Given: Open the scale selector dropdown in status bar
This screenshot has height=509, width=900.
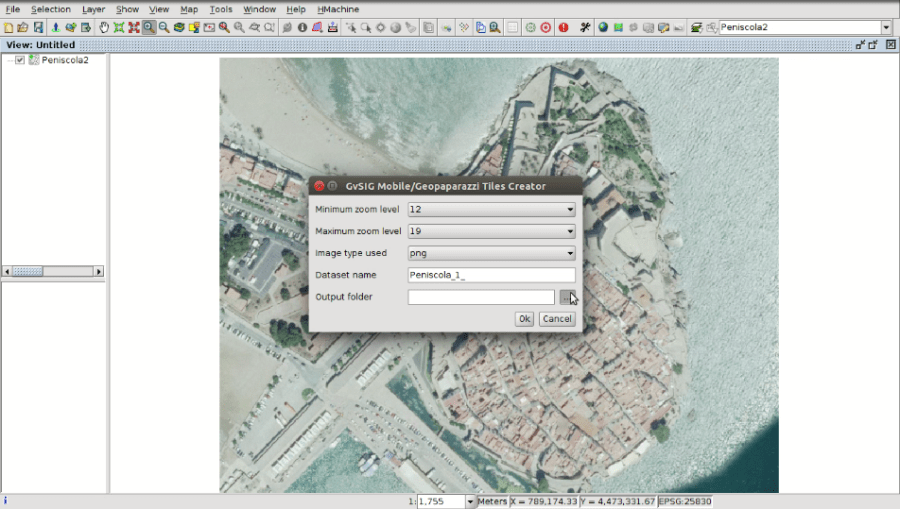Looking at the screenshot, I should 471,501.
